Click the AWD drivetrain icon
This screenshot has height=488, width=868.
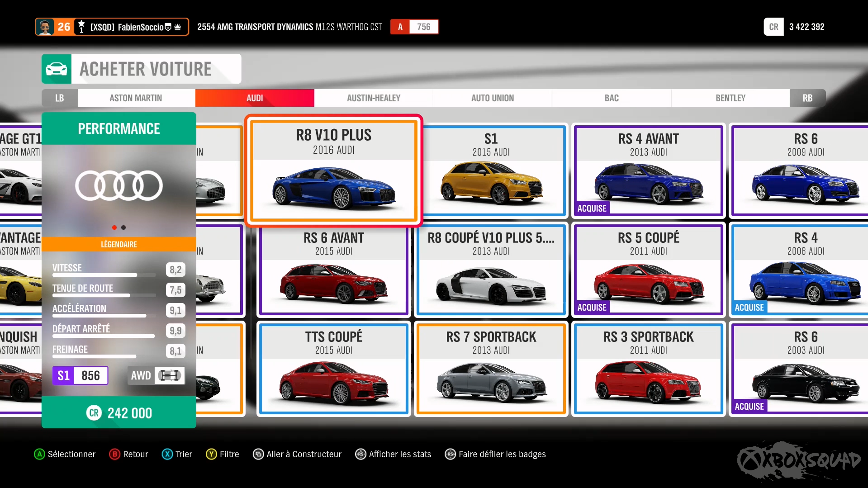170,375
